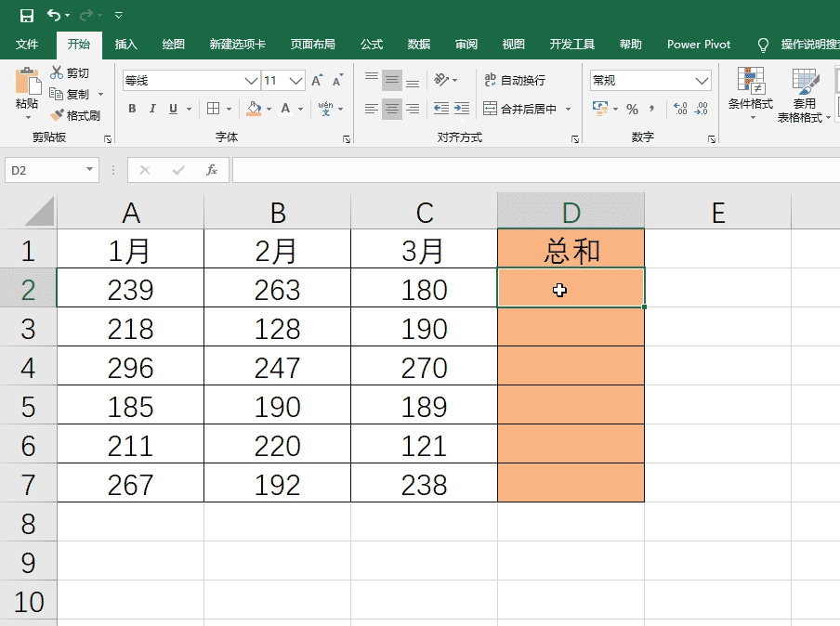Toggle middle vertical align
840x626 pixels.
392,81
